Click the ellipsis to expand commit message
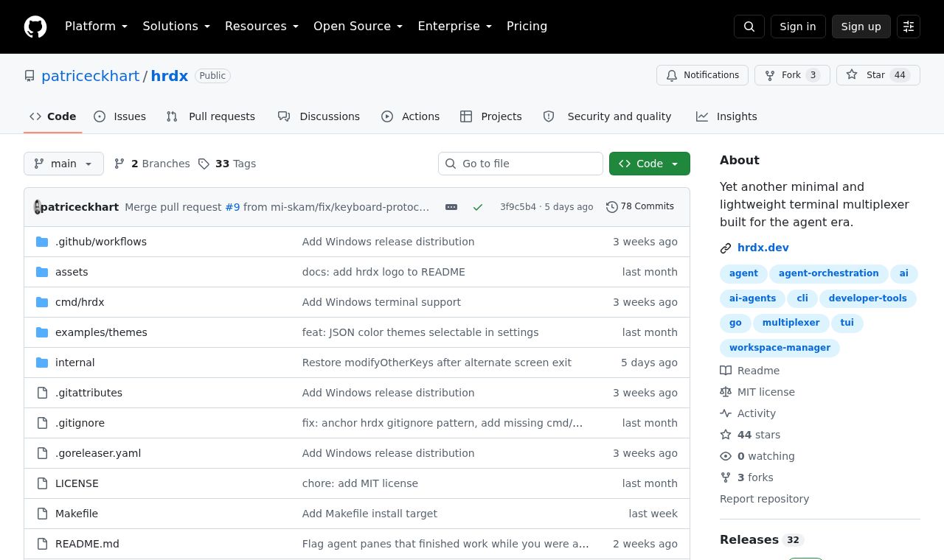 pyautogui.click(x=451, y=207)
